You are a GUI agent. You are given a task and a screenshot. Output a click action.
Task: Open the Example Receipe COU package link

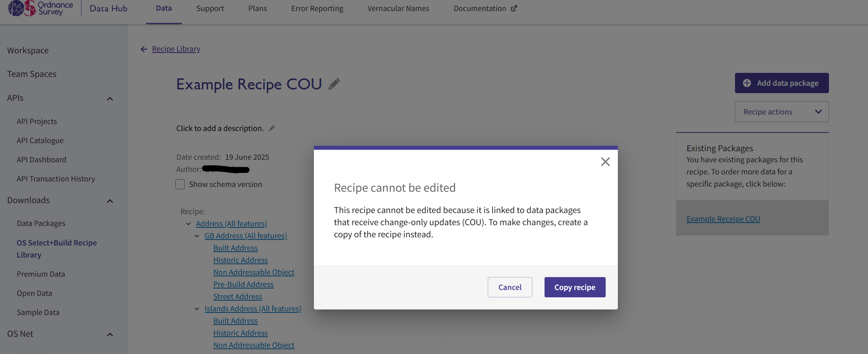723,219
